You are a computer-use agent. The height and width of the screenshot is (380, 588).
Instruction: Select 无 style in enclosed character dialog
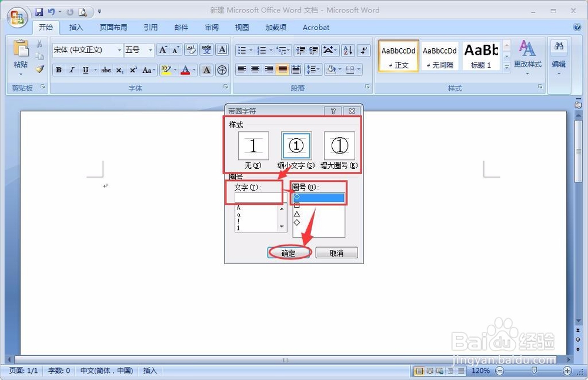pos(253,145)
